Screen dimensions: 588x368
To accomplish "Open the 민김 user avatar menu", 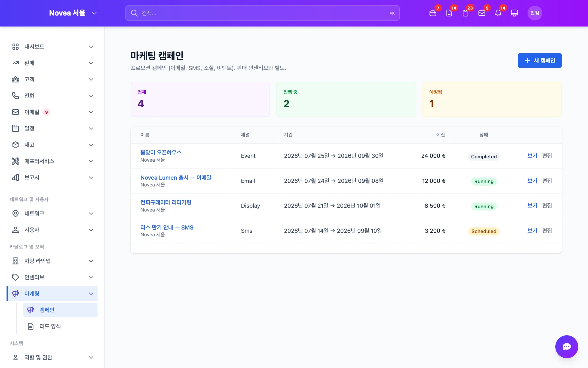I will click(x=535, y=13).
